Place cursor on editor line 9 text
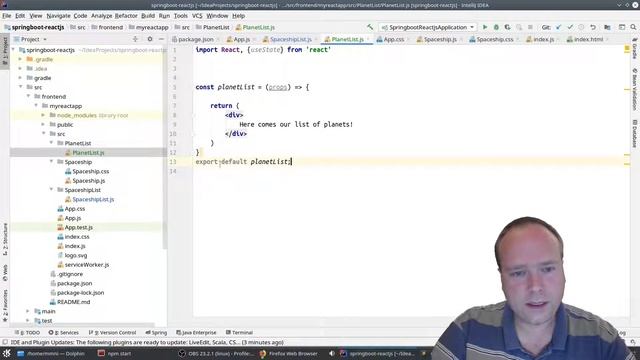This screenshot has width=640, height=360. pos(296,124)
